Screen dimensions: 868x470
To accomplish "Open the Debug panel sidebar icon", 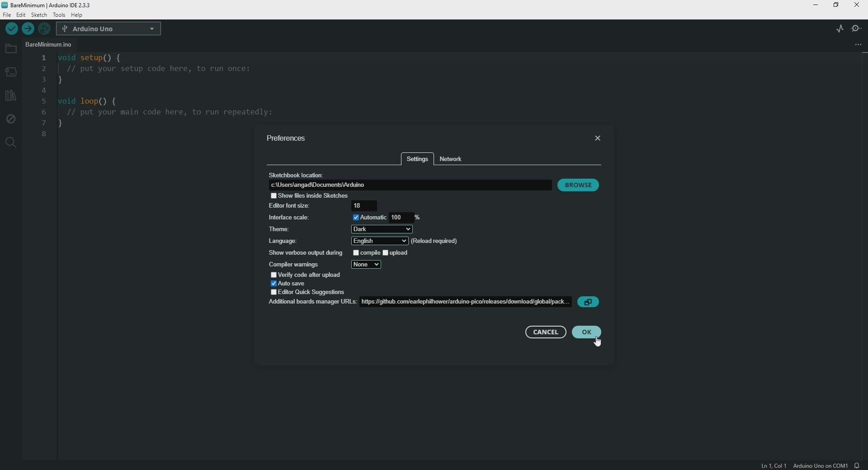I will 11,119.
